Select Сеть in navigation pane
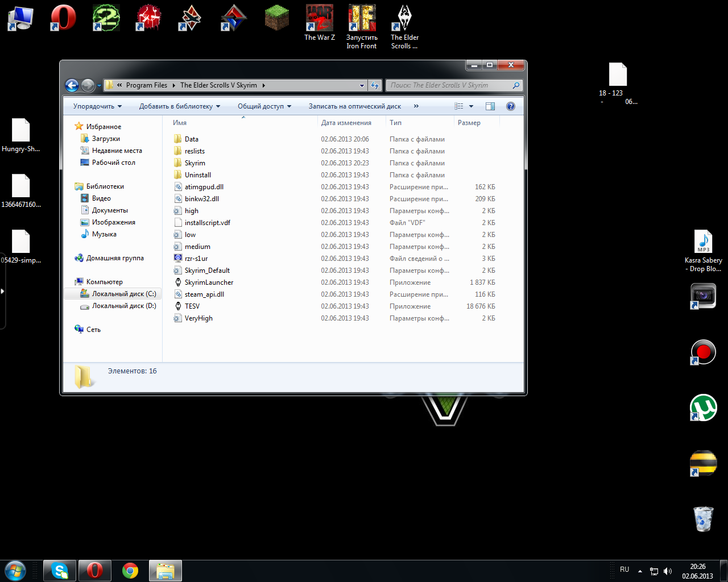This screenshot has width=728, height=582. point(93,330)
